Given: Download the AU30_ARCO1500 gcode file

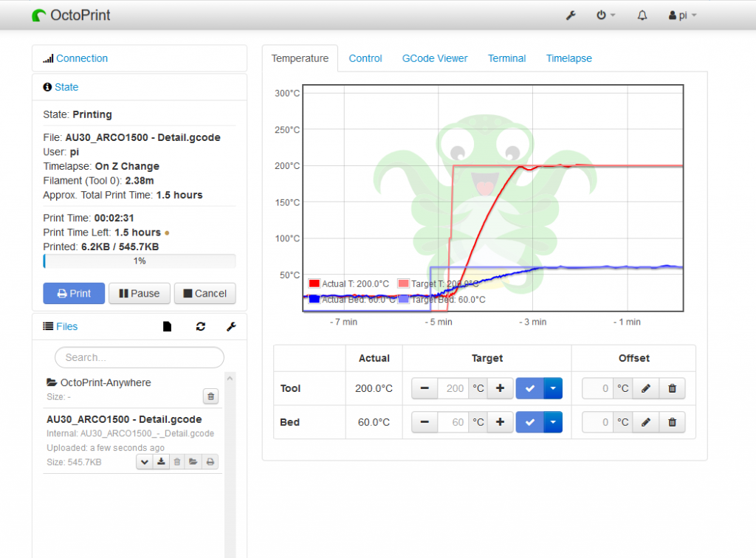Looking at the screenshot, I should (161, 462).
